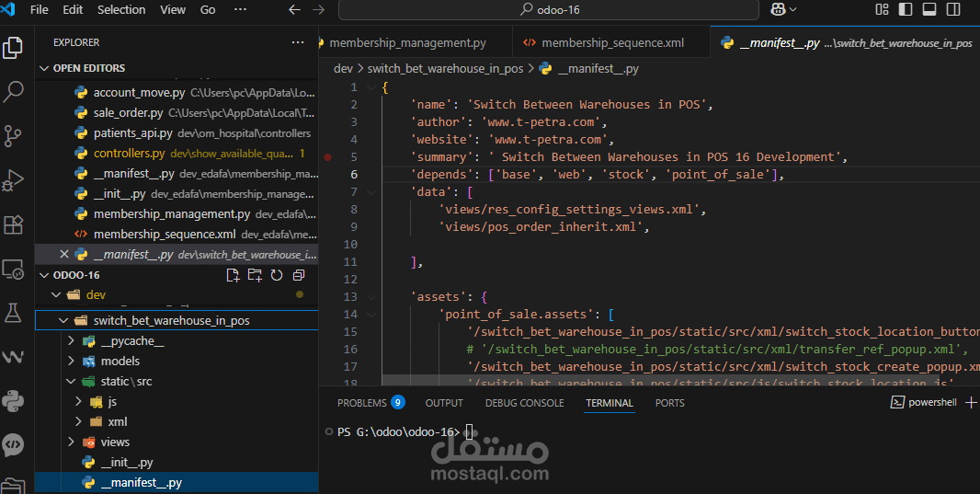Click dev in the breadcrumb
The image size is (980, 494).
pyautogui.click(x=343, y=69)
